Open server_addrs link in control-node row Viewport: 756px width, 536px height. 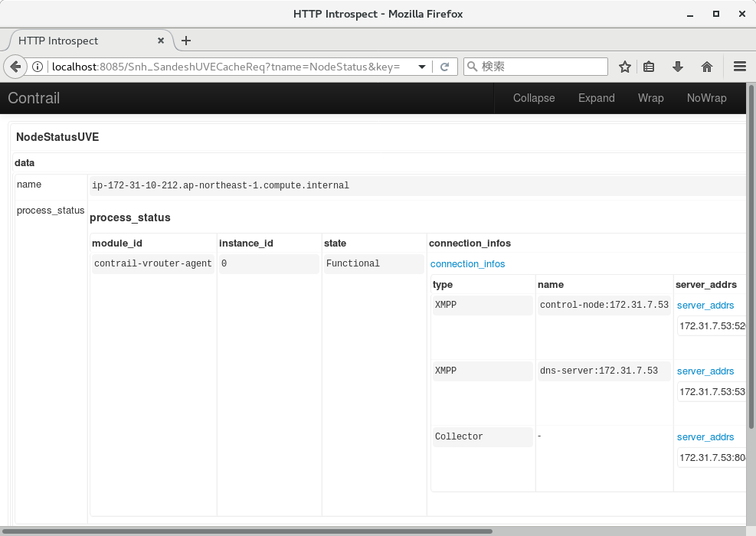tap(705, 305)
